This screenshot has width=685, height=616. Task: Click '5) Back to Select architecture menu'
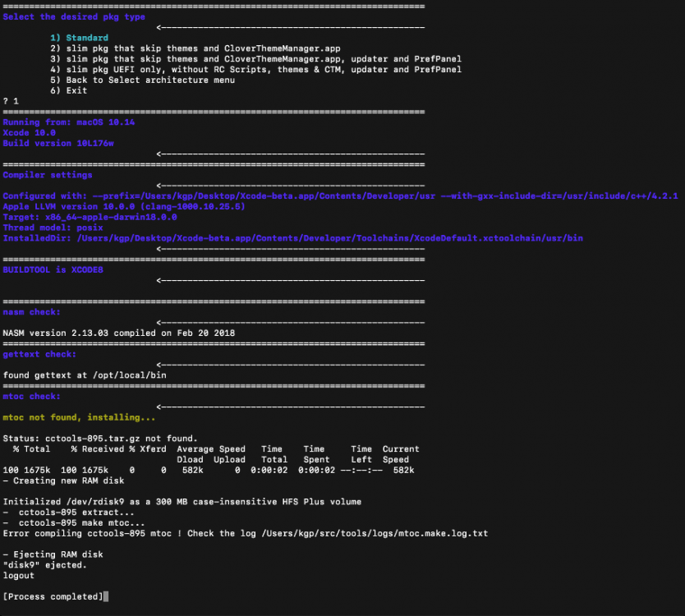pos(142,80)
